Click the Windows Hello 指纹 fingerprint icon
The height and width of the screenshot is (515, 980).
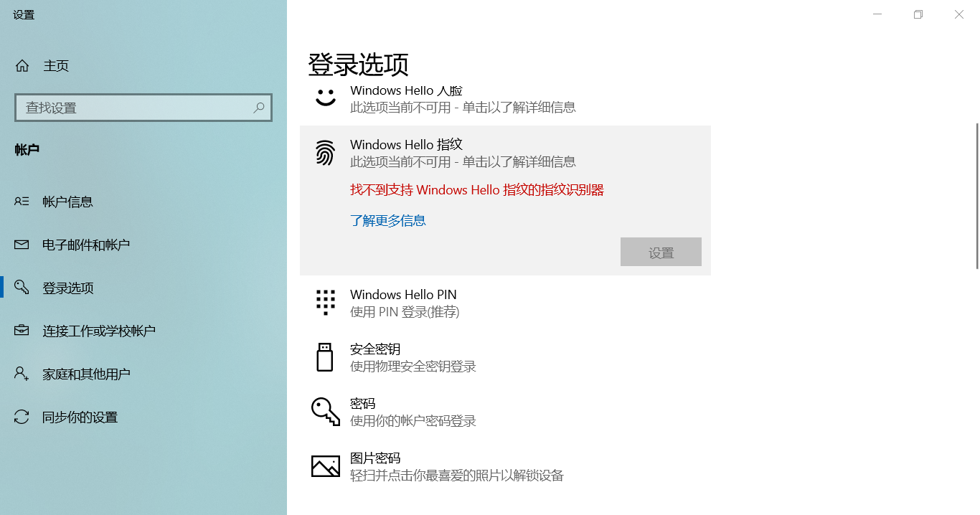325,153
